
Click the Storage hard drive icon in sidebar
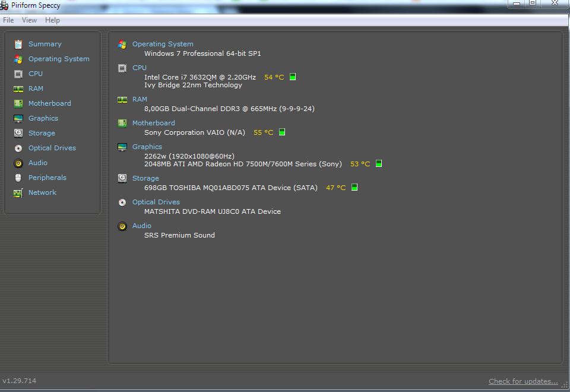(18, 133)
